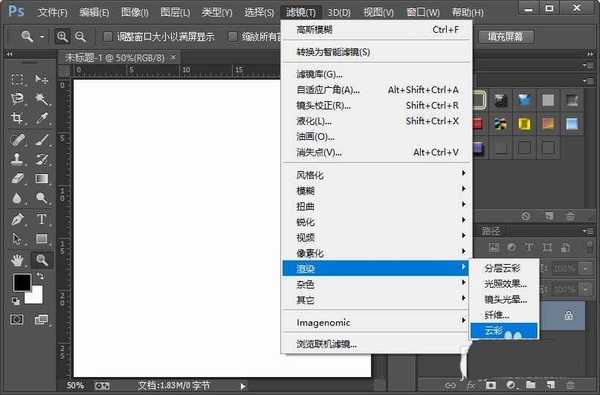Select the Lasso tool
The height and width of the screenshot is (395, 600).
tap(17, 99)
